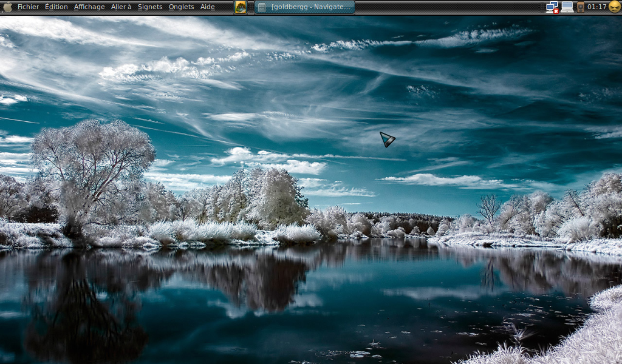
Task: Open the speaker volume control icon
Action: (x=581, y=7)
